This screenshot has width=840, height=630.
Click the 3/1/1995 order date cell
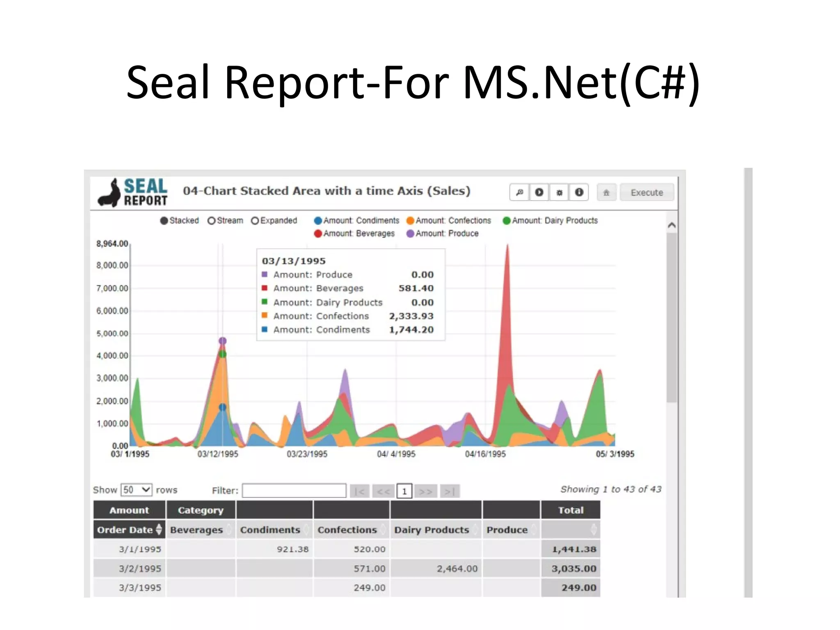click(x=130, y=549)
